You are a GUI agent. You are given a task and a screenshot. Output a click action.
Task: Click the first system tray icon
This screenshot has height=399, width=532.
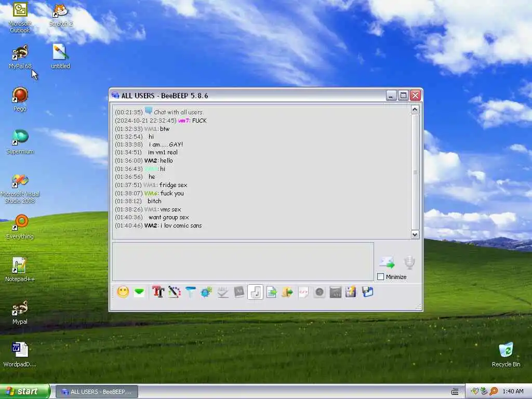(x=475, y=392)
